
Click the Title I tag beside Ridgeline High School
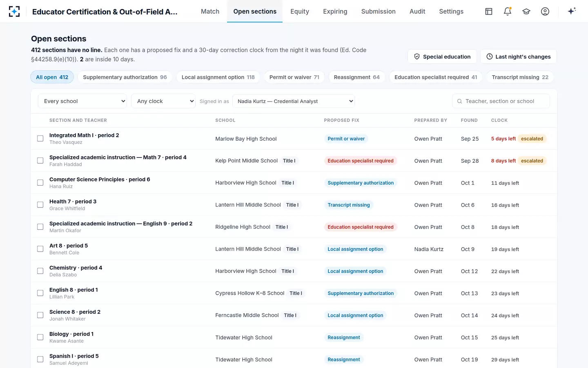click(x=282, y=227)
